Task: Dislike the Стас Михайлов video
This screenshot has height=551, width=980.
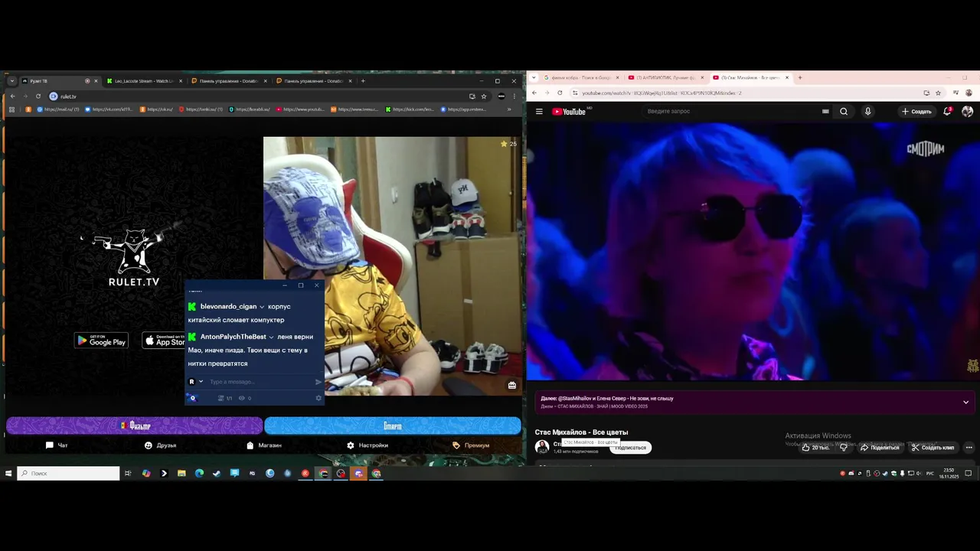Action: pos(844,448)
